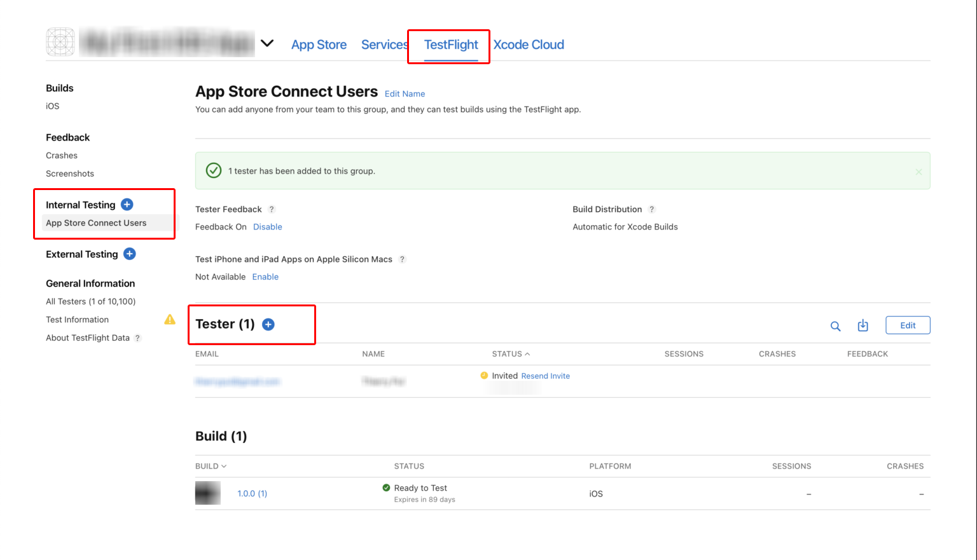Open build 1.0.0 (1)
This screenshot has height=560, width=977.
point(252,493)
